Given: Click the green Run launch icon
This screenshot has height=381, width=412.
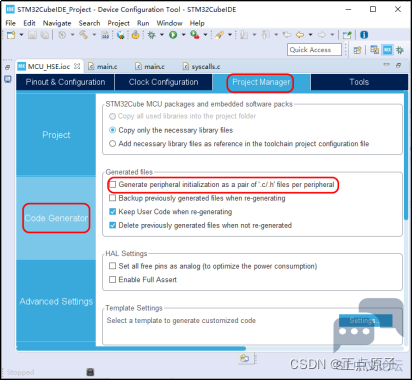Looking at the screenshot, I should click(x=173, y=35).
